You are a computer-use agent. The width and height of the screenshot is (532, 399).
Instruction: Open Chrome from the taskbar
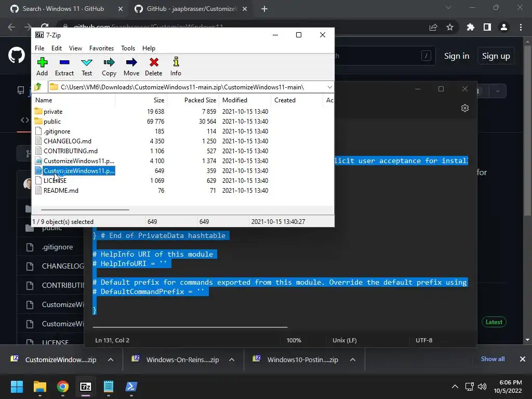[63, 387]
